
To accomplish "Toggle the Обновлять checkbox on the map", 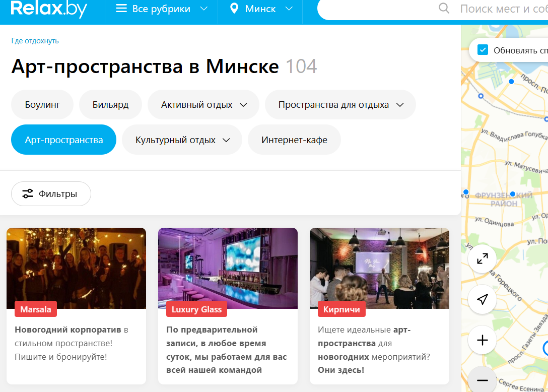I will 483,50.
